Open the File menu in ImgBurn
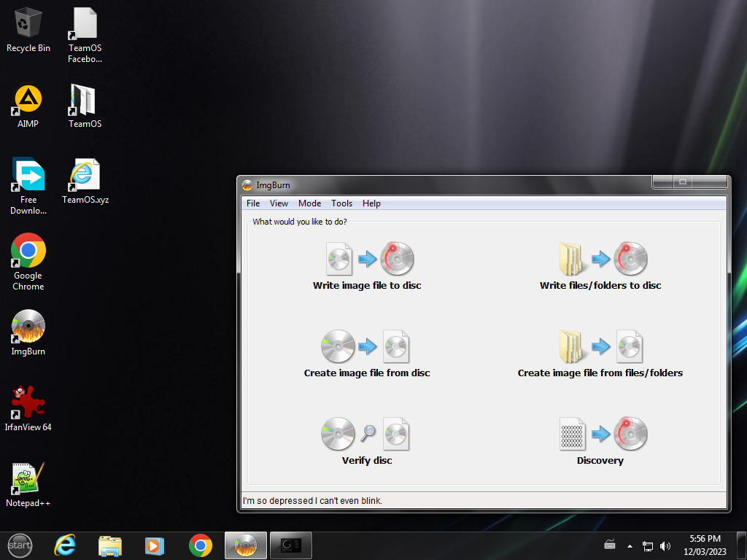The height and width of the screenshot is (560, 747). point(253,203)
